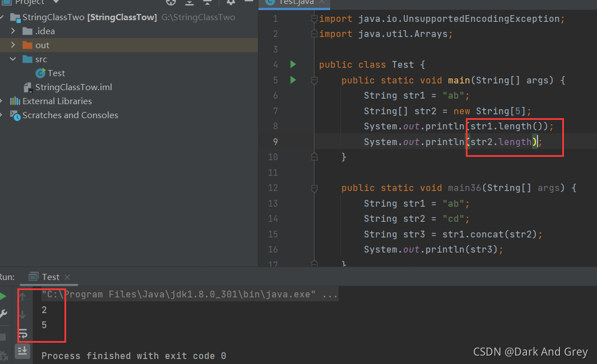Click the up arrow in Run console toolbar
The width and height of the screenshot is (597, 364).
pyautogui.click(x=22, y=296)
